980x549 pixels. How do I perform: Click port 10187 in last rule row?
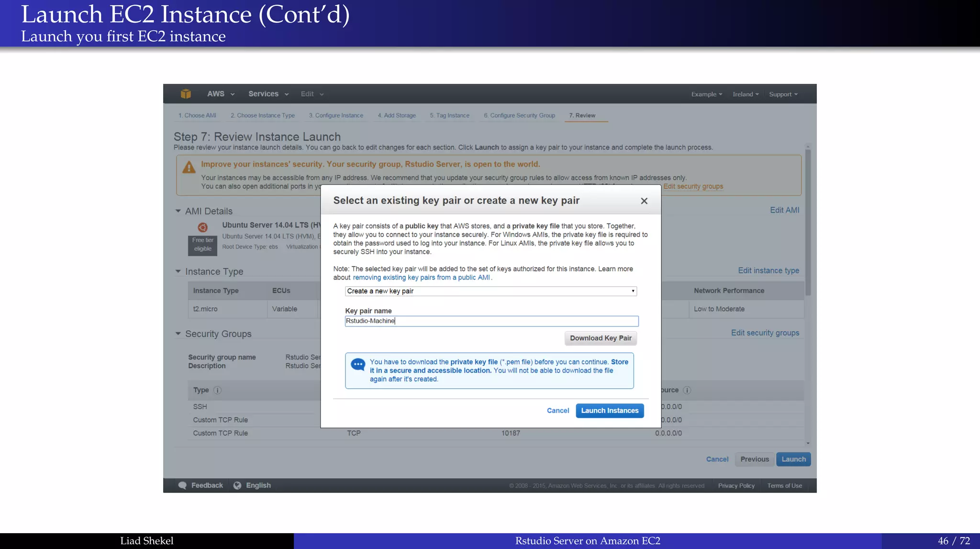[511, 433]
